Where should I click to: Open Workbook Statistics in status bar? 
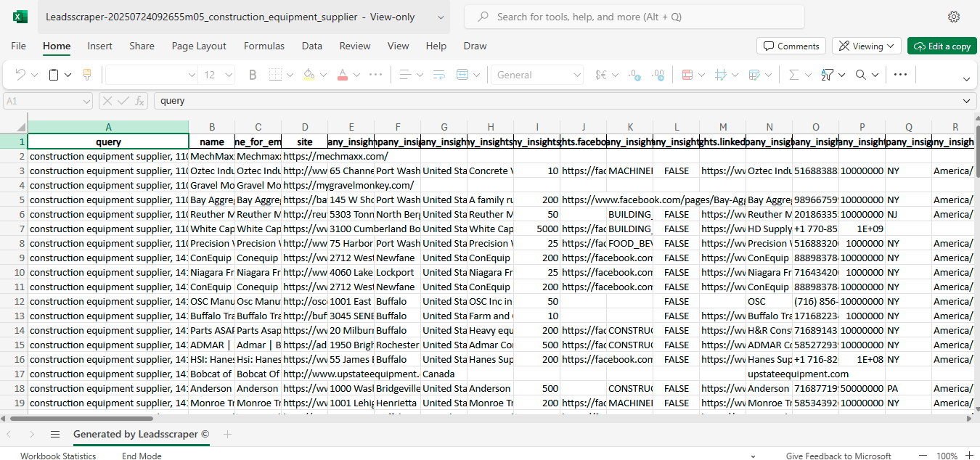click(x=58, y=456)
